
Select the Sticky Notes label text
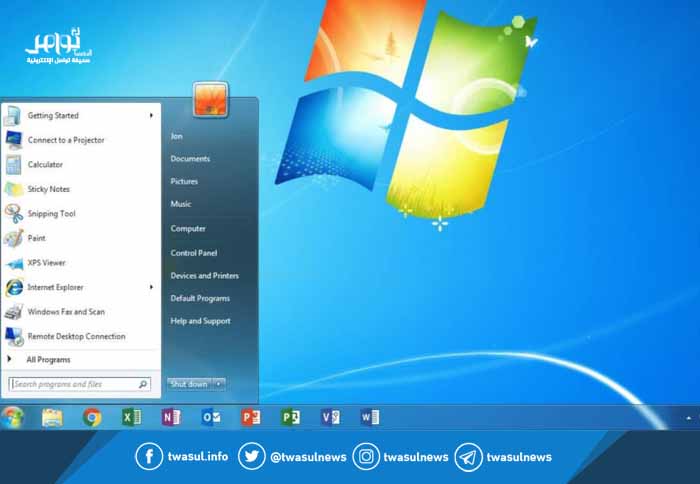click(x=49, y=189)
